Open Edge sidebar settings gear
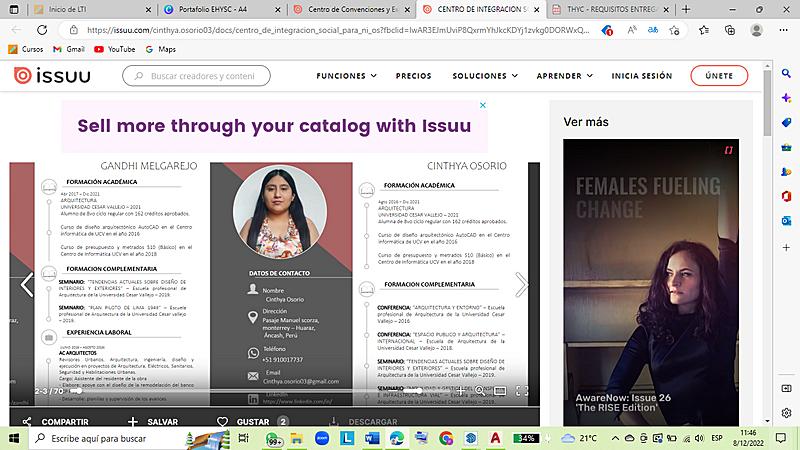 tap(786, 413)
